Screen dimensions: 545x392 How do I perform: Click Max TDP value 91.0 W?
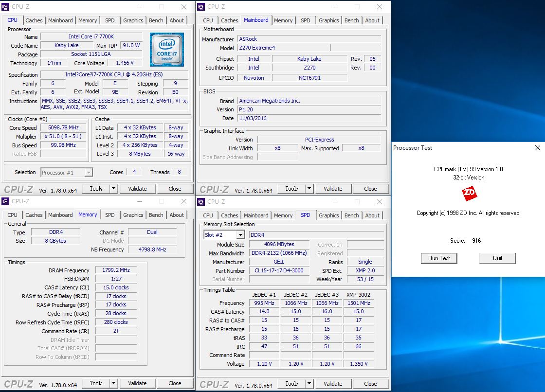pyautogui.click(x=131, y=45)
